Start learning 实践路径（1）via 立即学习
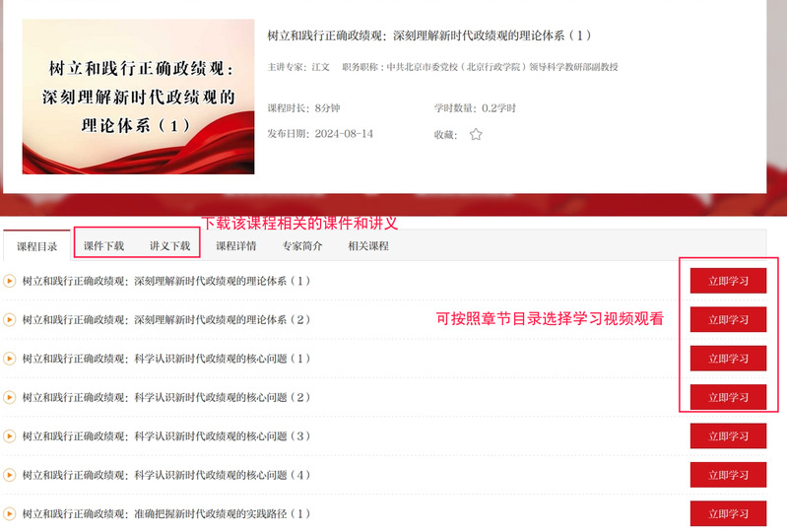The width and height of the screenshot is (787, 532). coord(728,513)
